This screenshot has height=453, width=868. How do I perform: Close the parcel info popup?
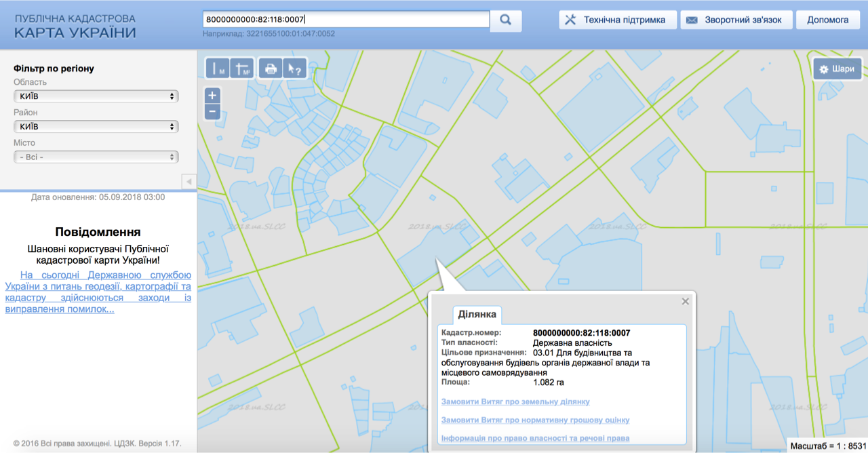coord(685,302)
